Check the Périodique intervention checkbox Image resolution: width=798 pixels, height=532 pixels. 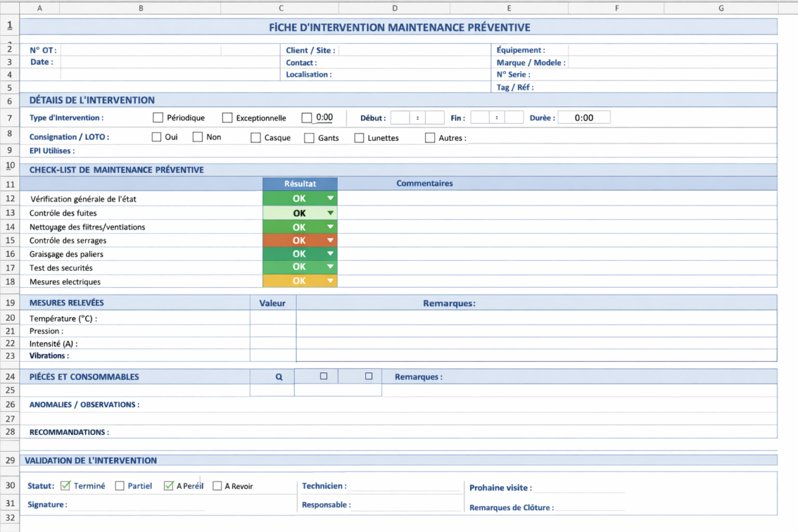coord(158,118)
